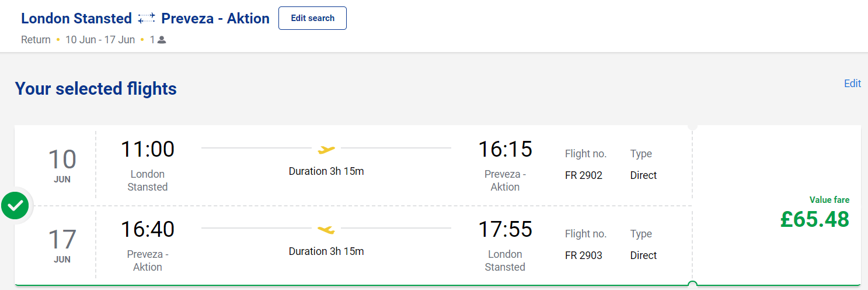Viewport: 868px width, 290px height.
Task: Click the outbound 16:15 arrival time
Action: click(x=505, y=149)
